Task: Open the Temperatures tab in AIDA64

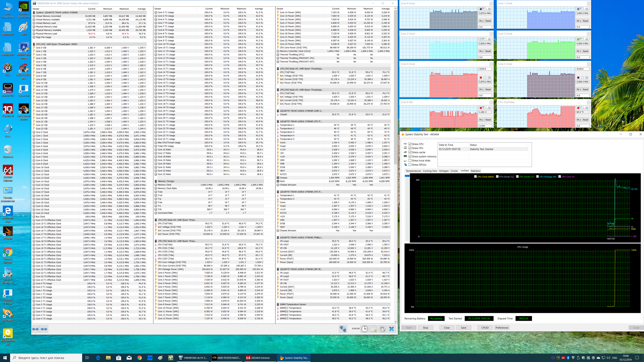Action: 413,171
